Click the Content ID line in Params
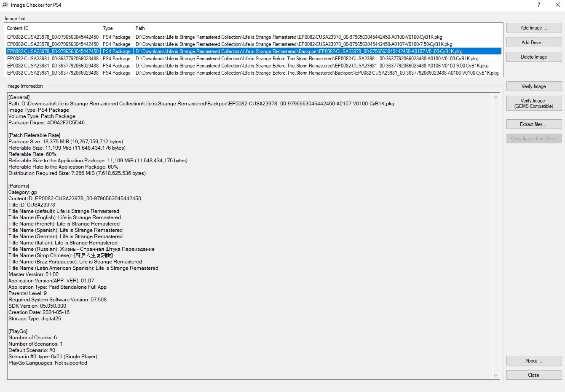The image size is (565, 392). pyautogui.click(x=75, y=199)
